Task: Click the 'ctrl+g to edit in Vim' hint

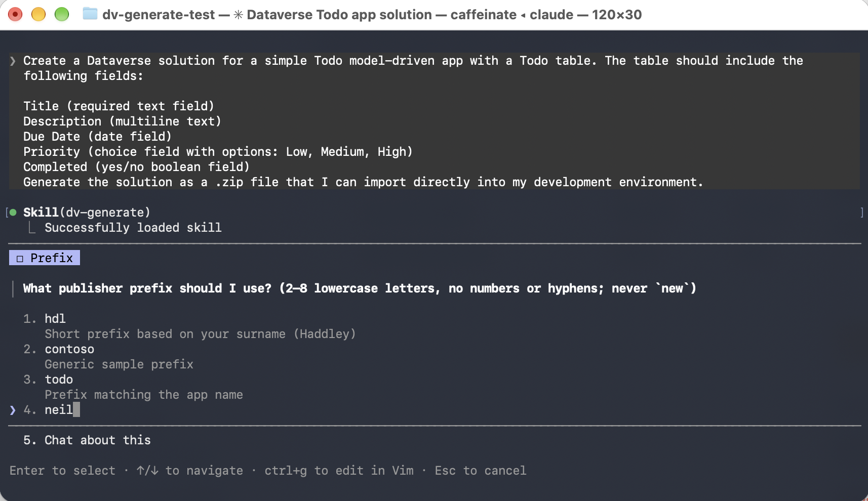Action: (x=339, y=471)
